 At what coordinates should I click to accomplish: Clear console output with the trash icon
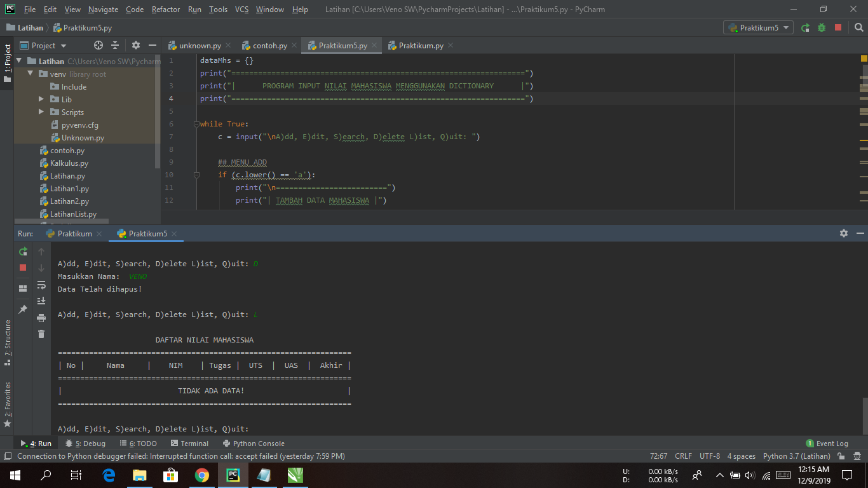pyautogui.click(x=41, y=334)
